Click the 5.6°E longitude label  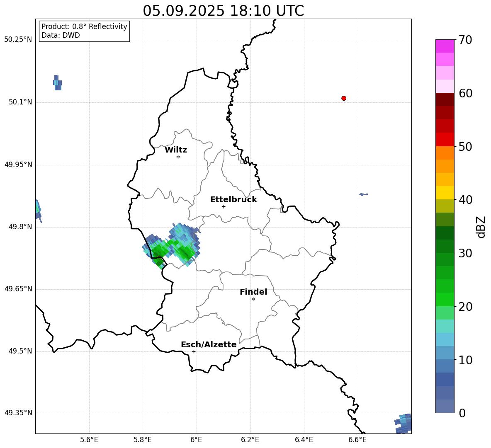[89, 440]
